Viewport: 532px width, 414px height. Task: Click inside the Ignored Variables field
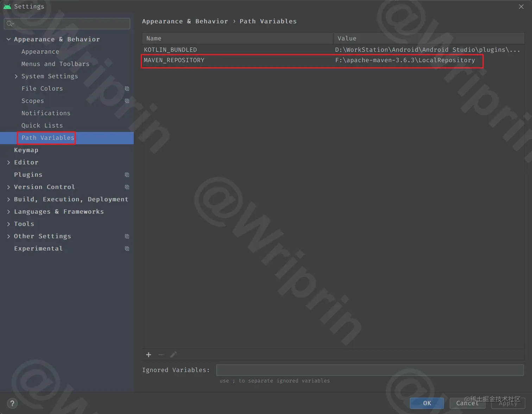(369, 370)
